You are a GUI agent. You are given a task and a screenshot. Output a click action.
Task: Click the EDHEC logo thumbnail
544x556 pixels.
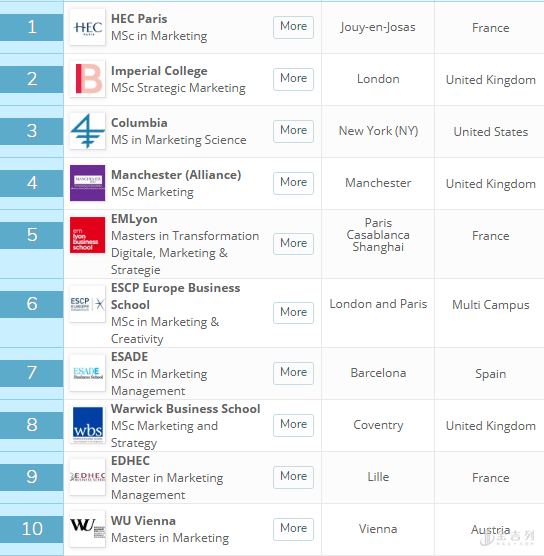coord(88,477)
